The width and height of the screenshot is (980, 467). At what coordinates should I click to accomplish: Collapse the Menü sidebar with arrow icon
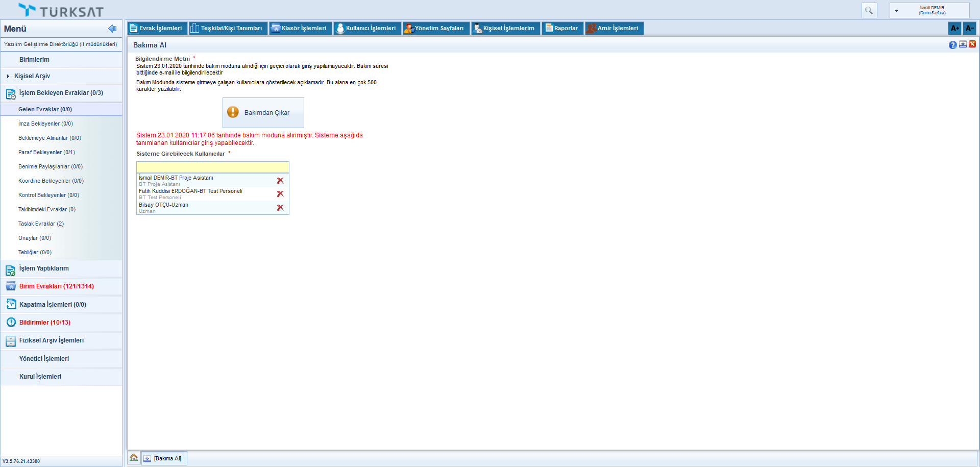[112, 29]
